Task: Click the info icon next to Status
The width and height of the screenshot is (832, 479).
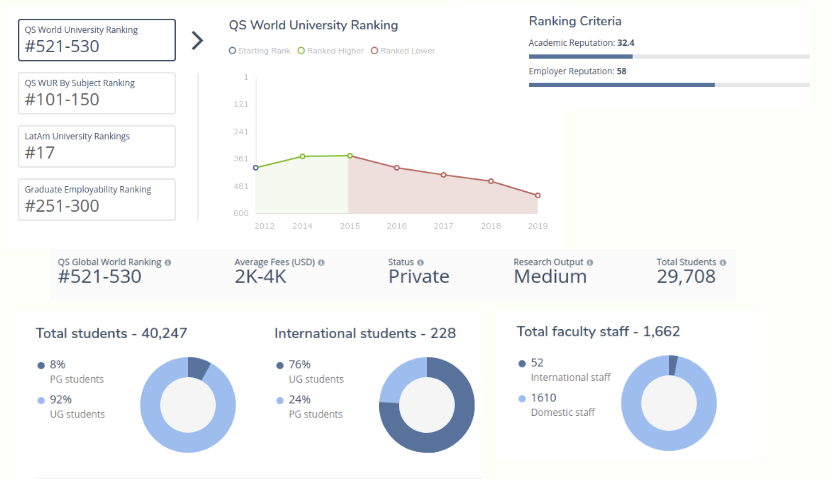Action: [420, 263]
